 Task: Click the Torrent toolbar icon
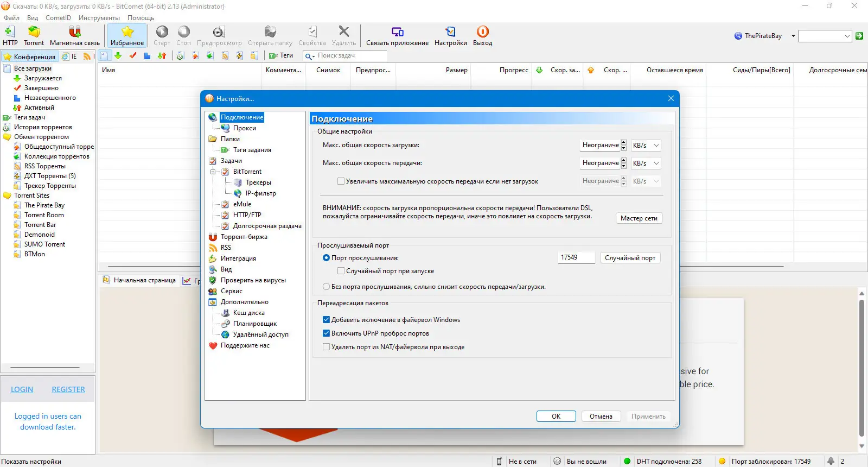coord(34,31)
